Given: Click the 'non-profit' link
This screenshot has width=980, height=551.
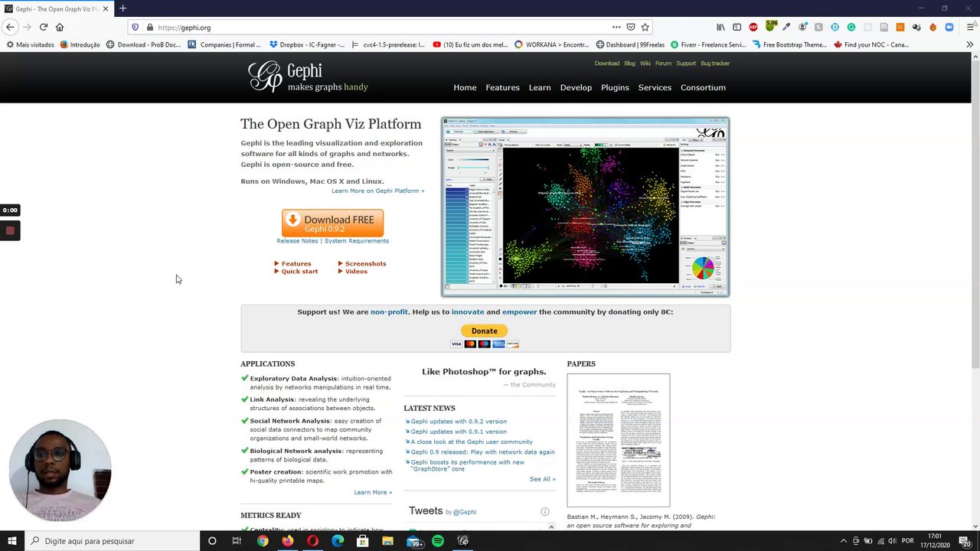Looking at the screenshot, I should pos(389,311).
